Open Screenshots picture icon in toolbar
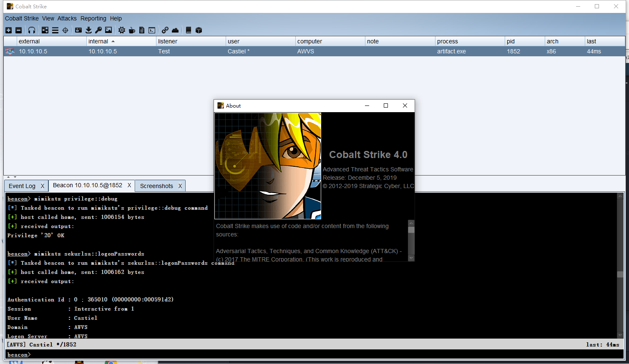The height and width of the screenshot is (364, 629). [108, 30]
